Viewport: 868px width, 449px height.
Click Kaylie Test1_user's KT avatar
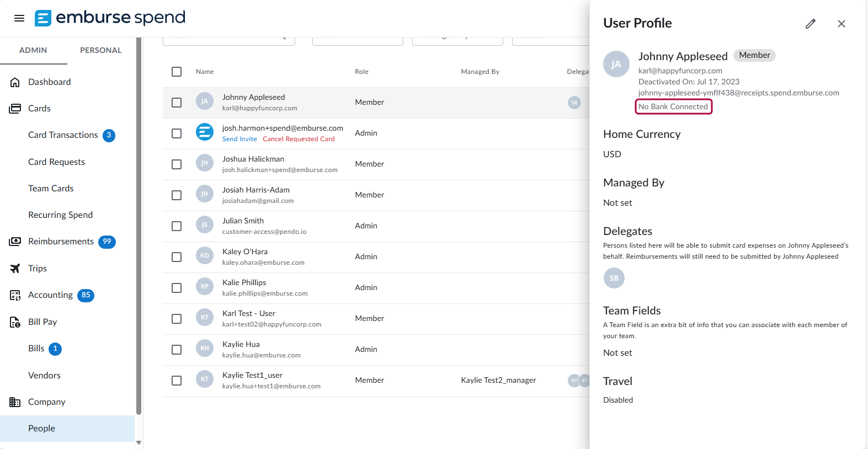pyautogui.click(x=205, y=379)
